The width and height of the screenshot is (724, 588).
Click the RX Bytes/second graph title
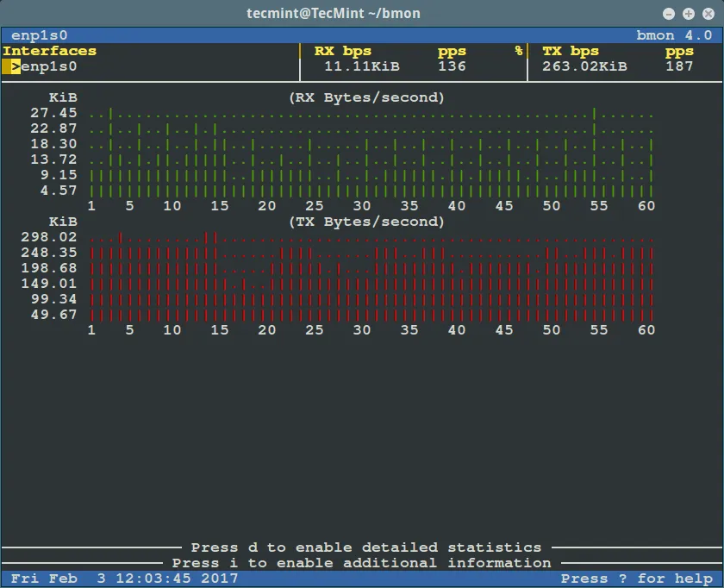pos(366,97)
